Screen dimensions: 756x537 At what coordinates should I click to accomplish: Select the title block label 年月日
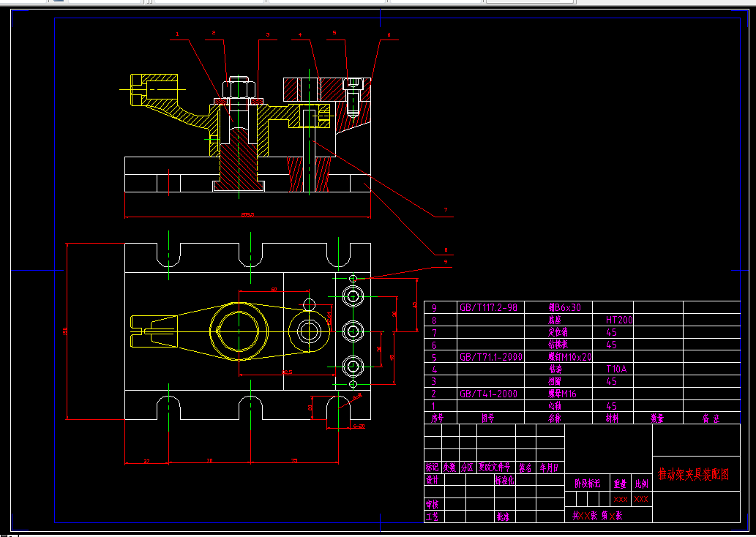(549, 467)
